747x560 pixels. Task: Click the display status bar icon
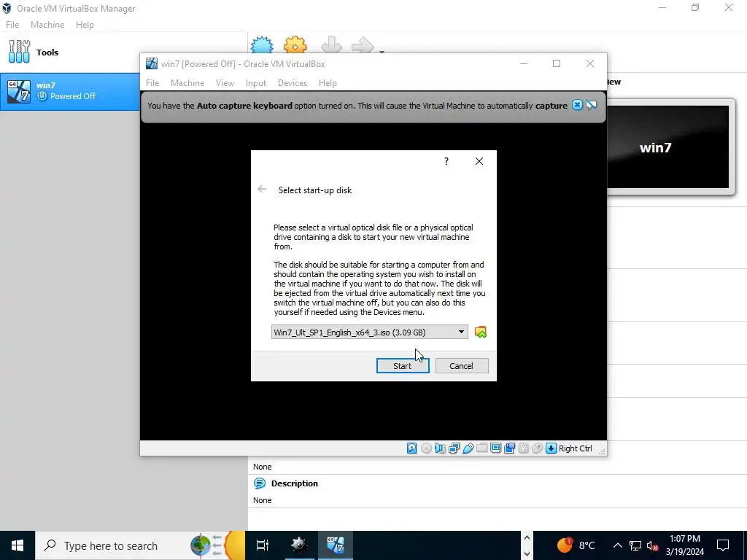click(495, 448)
